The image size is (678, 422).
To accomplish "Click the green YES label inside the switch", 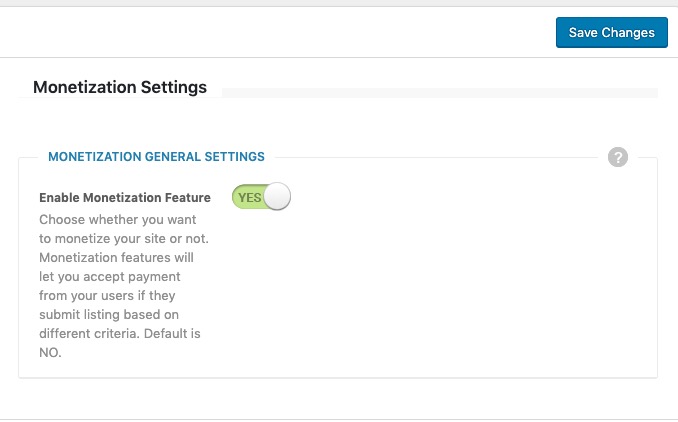I will click(249, 198).
